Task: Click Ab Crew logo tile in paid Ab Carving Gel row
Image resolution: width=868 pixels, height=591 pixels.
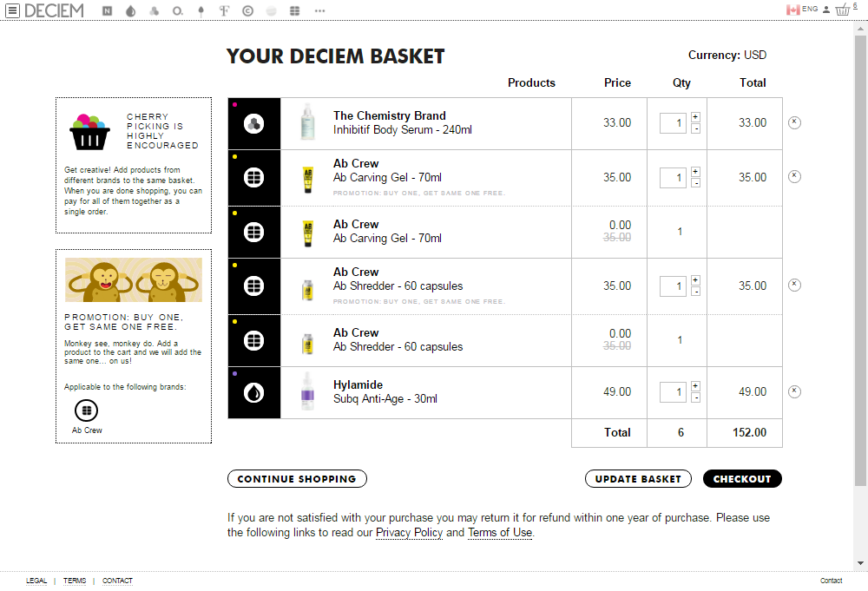Action: coord(254,178)
